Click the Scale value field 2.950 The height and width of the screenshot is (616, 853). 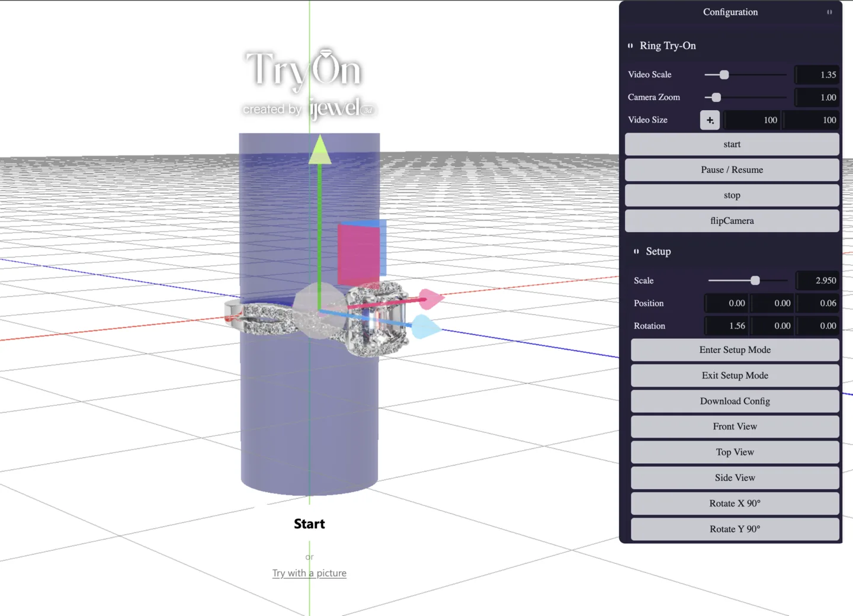tap(817, 281)
